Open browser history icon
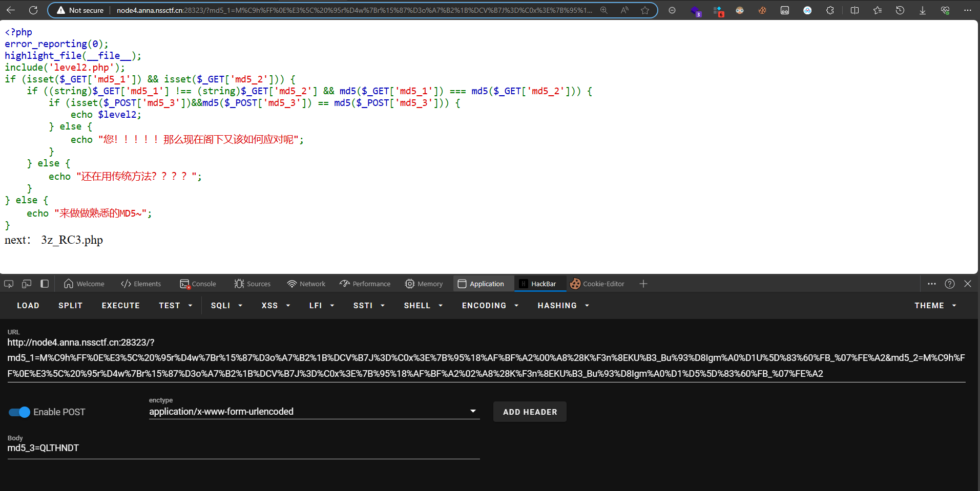Image resolution: width=980 pixels, height=491 pixels. point(900,10)
